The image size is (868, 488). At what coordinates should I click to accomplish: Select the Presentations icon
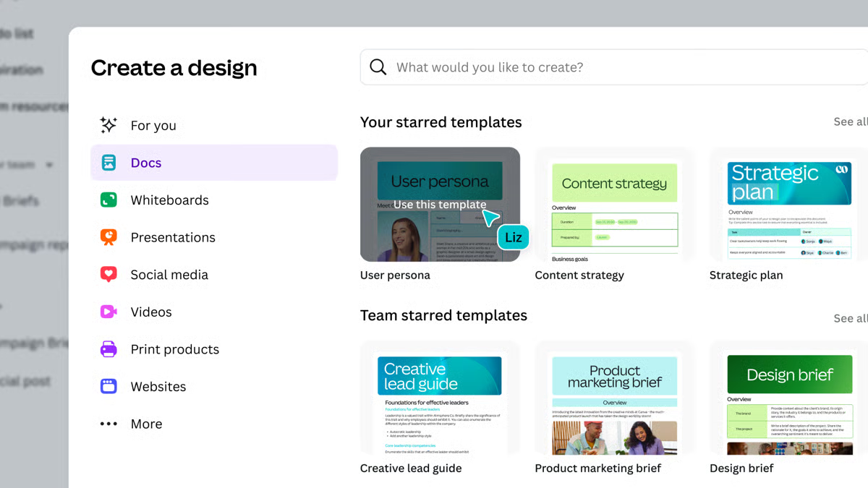pos(110,237)
